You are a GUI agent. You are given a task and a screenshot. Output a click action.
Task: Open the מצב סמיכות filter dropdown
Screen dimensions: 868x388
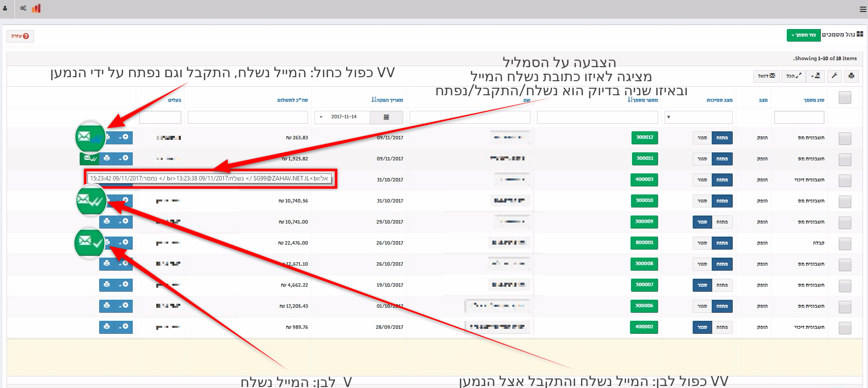[x=698, y=117]
